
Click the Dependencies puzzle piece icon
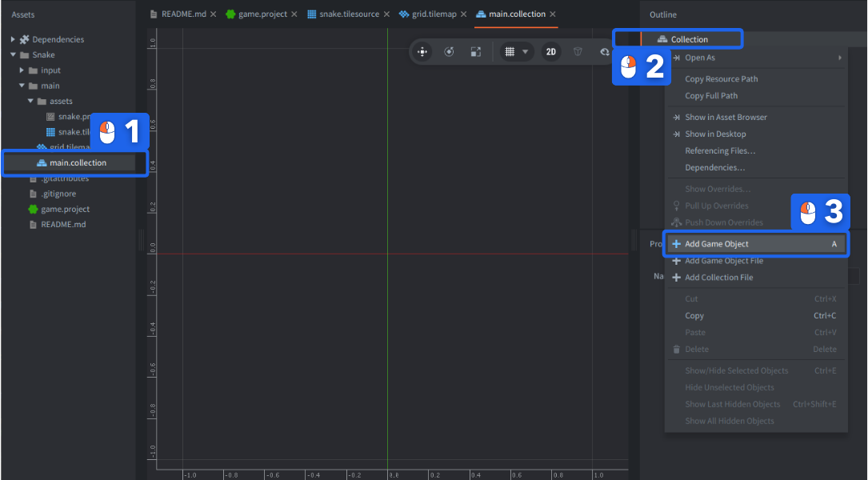tap(25, 39)
